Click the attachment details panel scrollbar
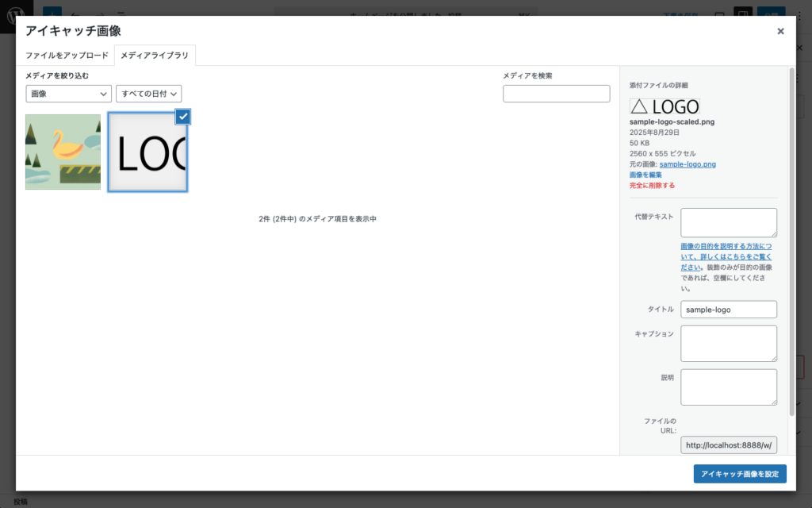Viewport: 812px width, 508px height. pos(791,238)
